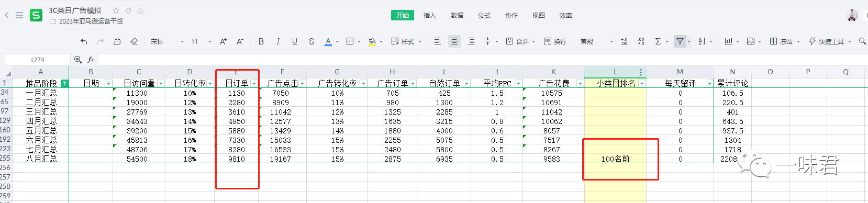Viewport: 868px width, 203px height.
Task: Click the eraser clear-format icon
Action: pyautogui.click(x=134, y=41)
